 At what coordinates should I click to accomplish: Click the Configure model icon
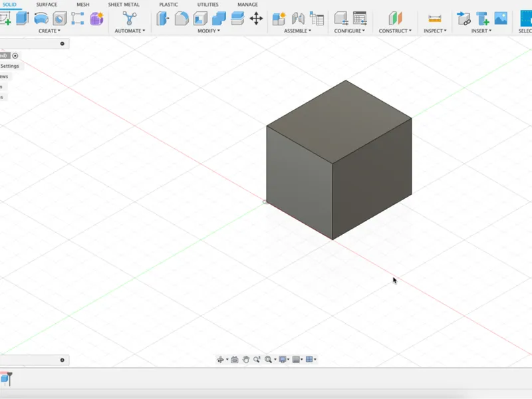(x=341, y=19)
